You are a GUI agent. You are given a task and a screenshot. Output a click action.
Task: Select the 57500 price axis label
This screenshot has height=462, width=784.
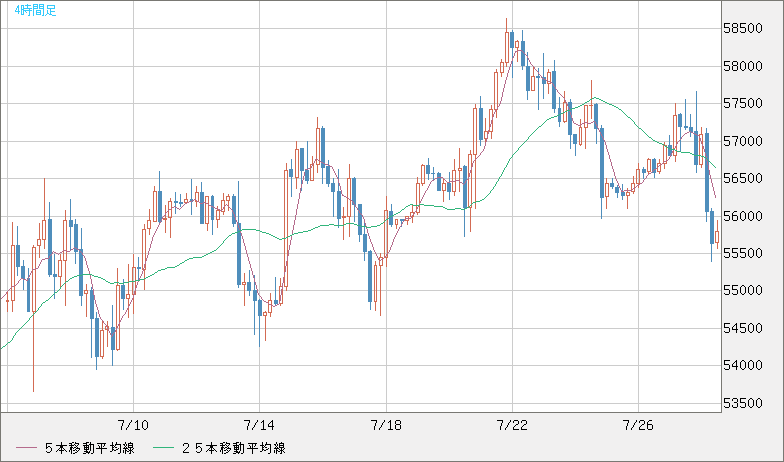(743, 104)
